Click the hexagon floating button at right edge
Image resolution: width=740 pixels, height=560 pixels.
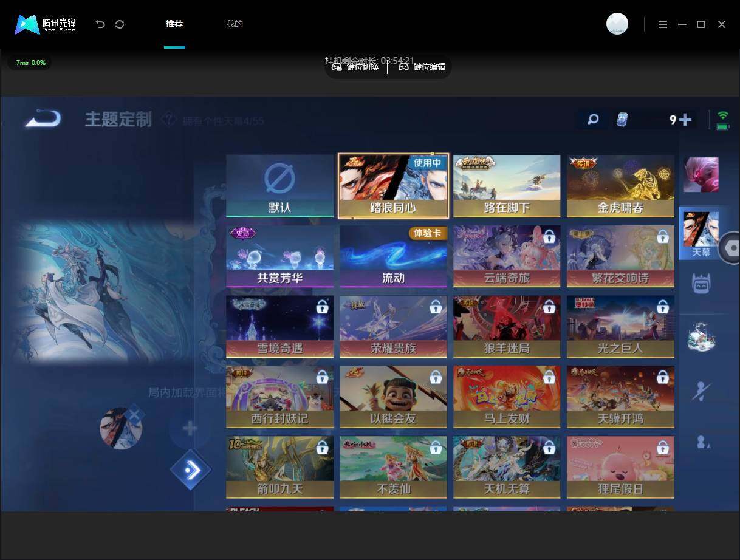coord(730,248)
